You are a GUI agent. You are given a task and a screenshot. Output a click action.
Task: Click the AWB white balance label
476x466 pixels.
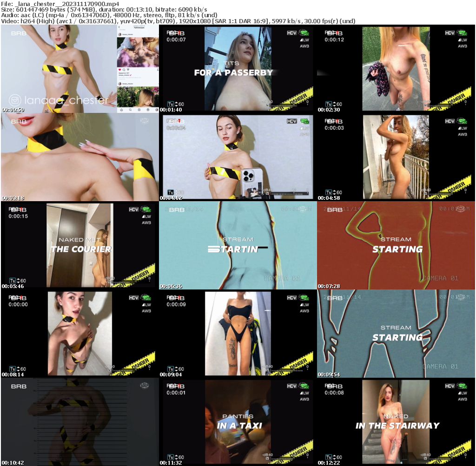[x=304, y=46]
